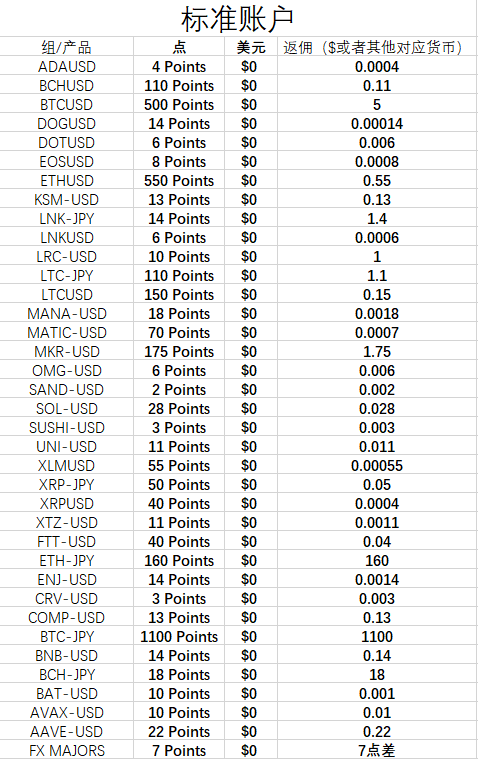Select the ETH-JPY product cell

point(67,561)
